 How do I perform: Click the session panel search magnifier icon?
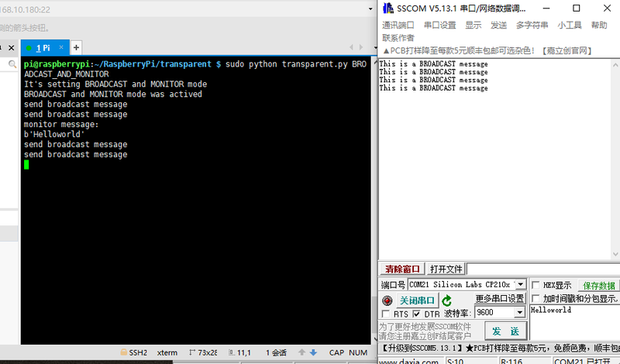pos(12,64)
